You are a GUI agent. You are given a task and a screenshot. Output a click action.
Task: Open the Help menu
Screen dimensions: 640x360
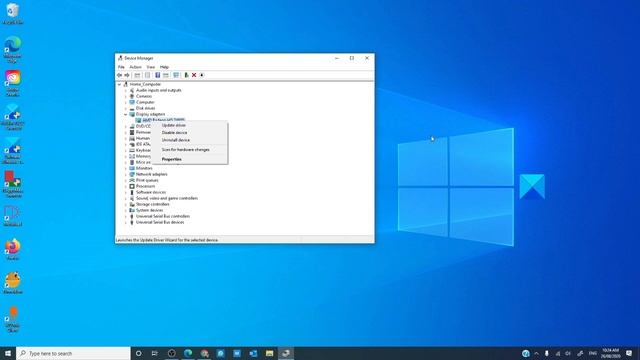[x=164, y=67]
